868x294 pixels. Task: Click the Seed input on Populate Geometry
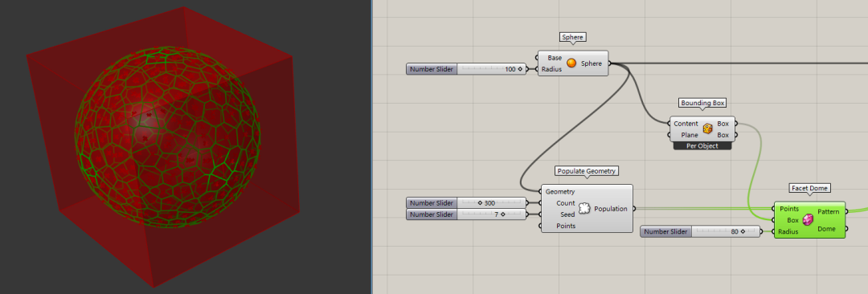click(x=567, y=214)
